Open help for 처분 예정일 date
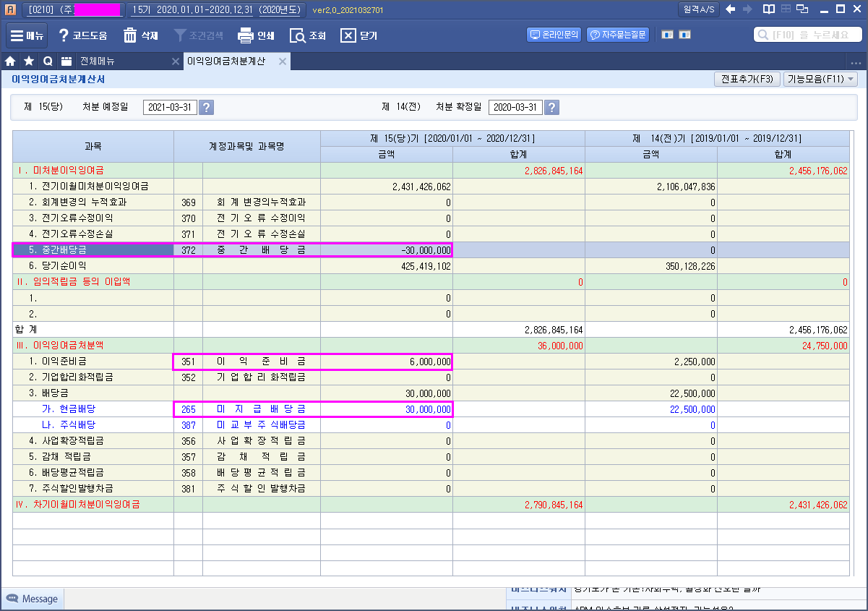Viewport: 868px width, 611px height. pos(206,108)
